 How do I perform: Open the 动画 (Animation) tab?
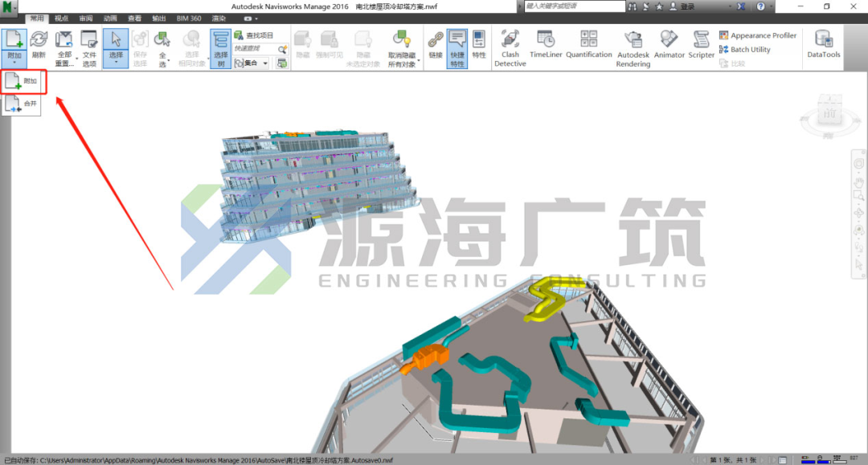(110, 18)
